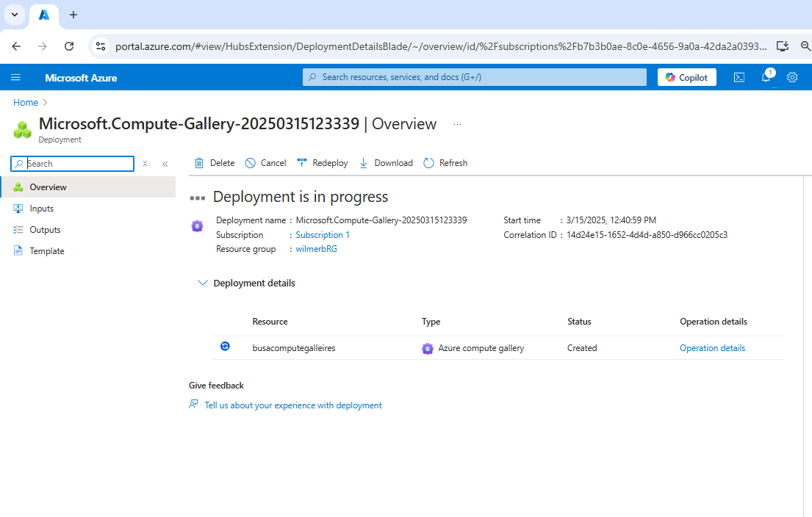Open the Azure portal hamburger menu

[x=15, y=77]
